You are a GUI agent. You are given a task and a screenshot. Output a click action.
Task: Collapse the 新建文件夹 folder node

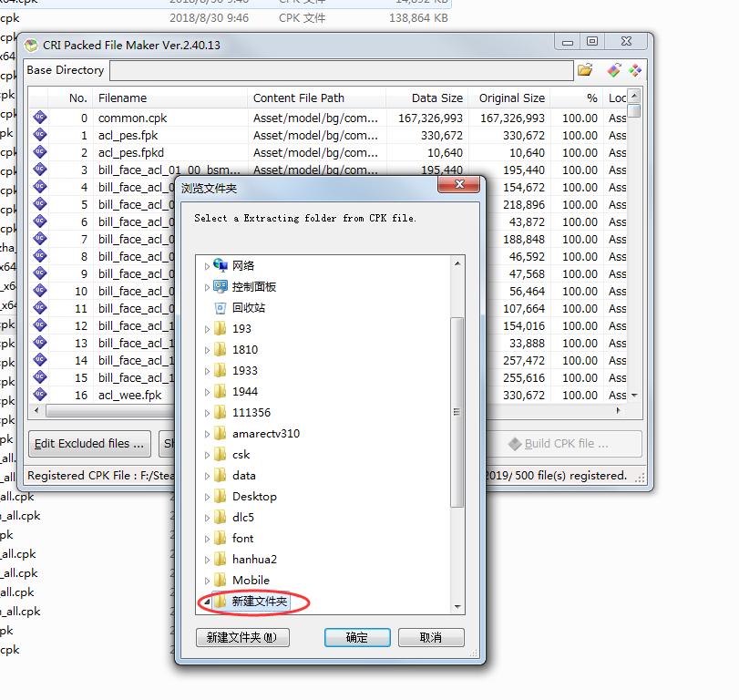tap(206, 602)
